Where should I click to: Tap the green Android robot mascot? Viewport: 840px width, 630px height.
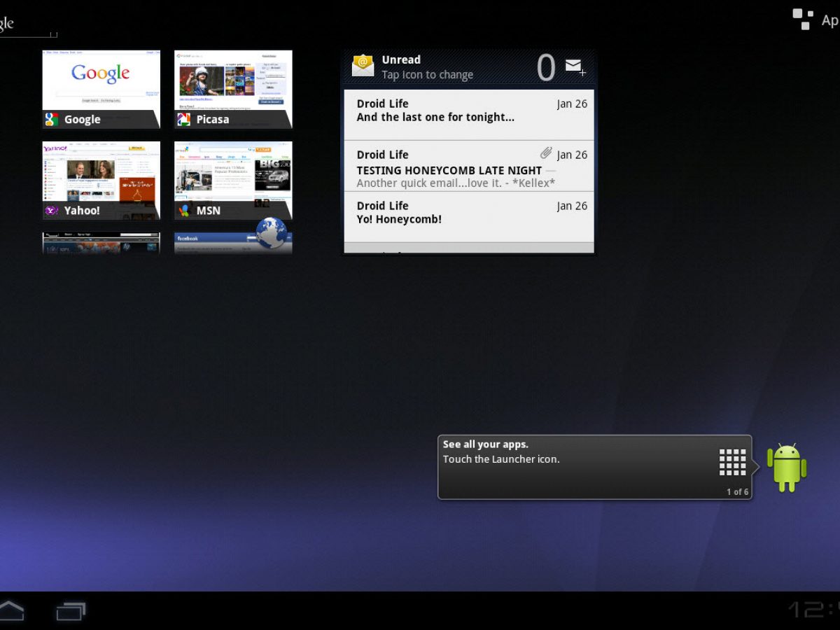tap(787, 467)
